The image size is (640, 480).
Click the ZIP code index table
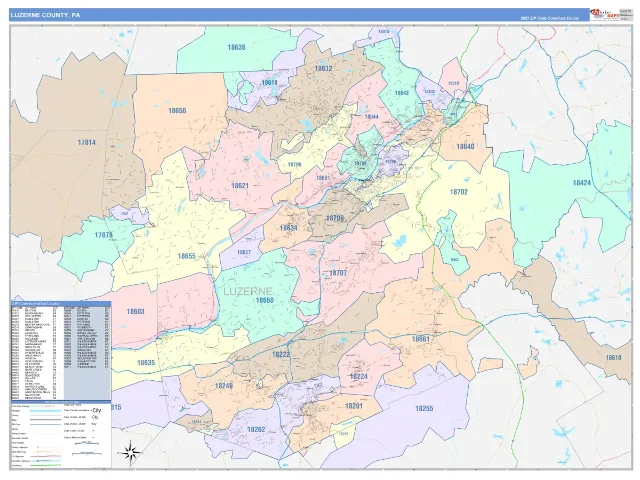[61, 351]
